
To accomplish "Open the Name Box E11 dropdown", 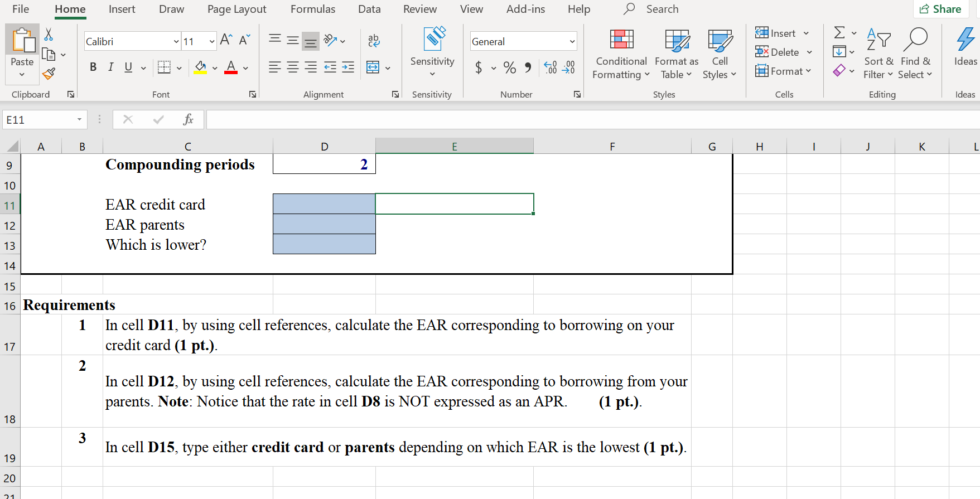I will point(79,119).
